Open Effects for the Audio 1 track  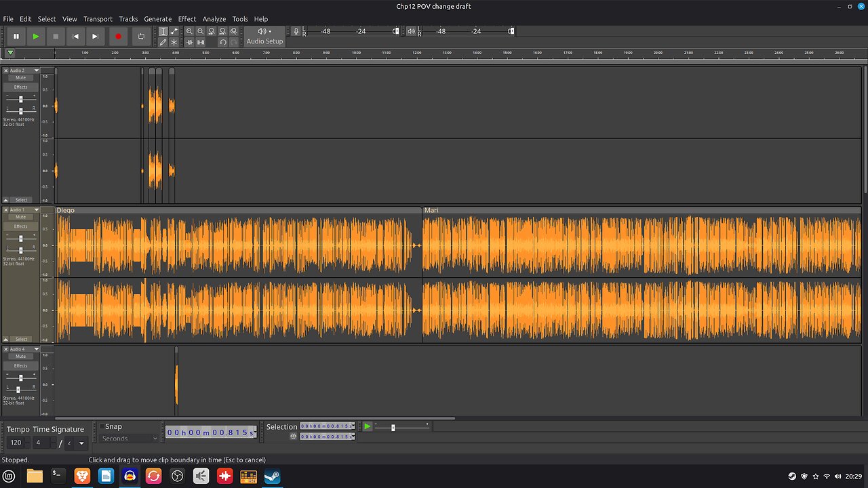pyautogui.click(x=21, y=226)
